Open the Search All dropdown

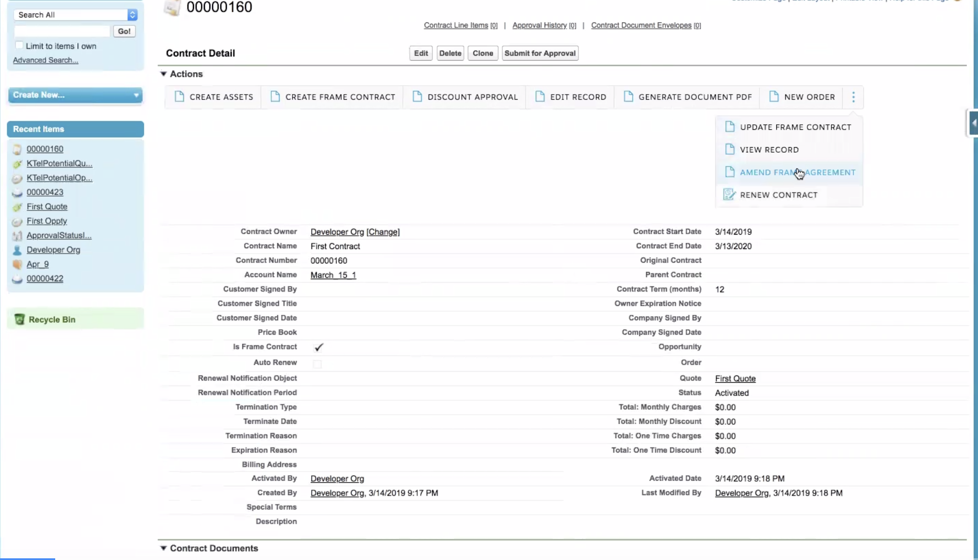pyautogui.click(x=76, y=15)
